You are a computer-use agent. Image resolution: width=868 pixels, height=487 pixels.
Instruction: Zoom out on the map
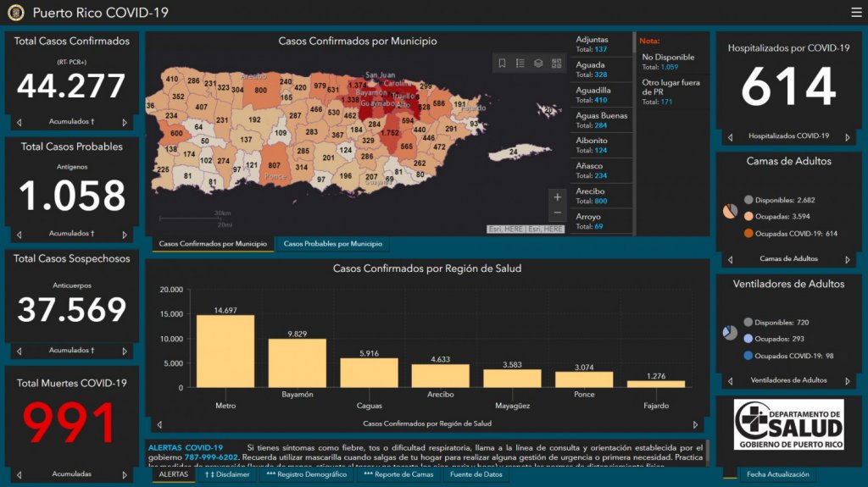pos(557,213)
